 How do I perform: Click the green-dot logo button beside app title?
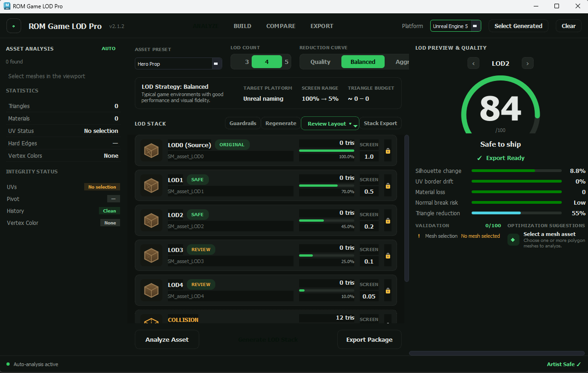point(14,26)
